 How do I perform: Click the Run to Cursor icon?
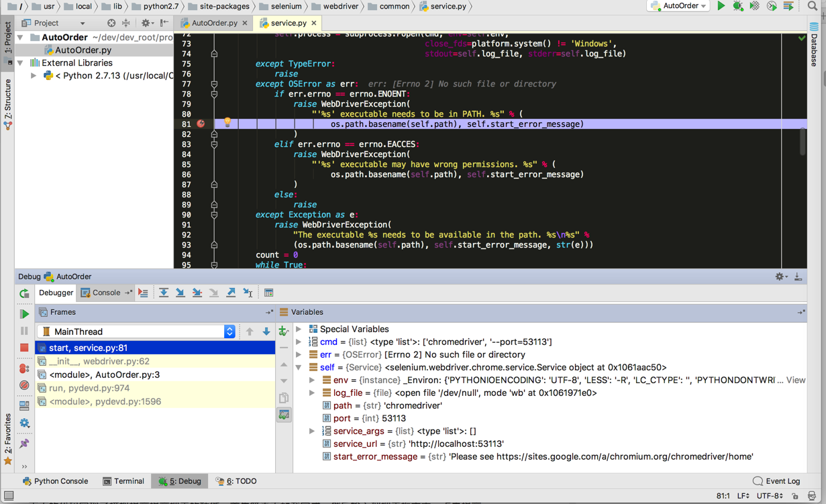pyautogui.click(x=248, y=293)
